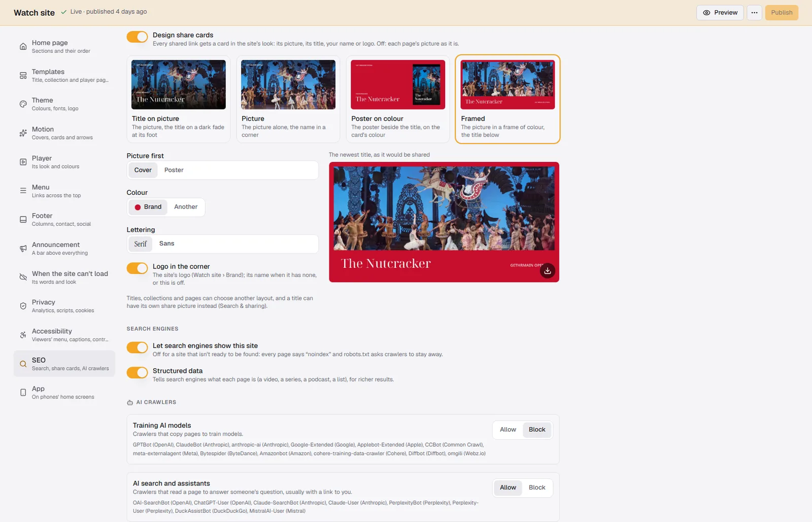Click the eye icon in Preview button
The width and height of the screenshot is (812, 522).
point(706,13)
